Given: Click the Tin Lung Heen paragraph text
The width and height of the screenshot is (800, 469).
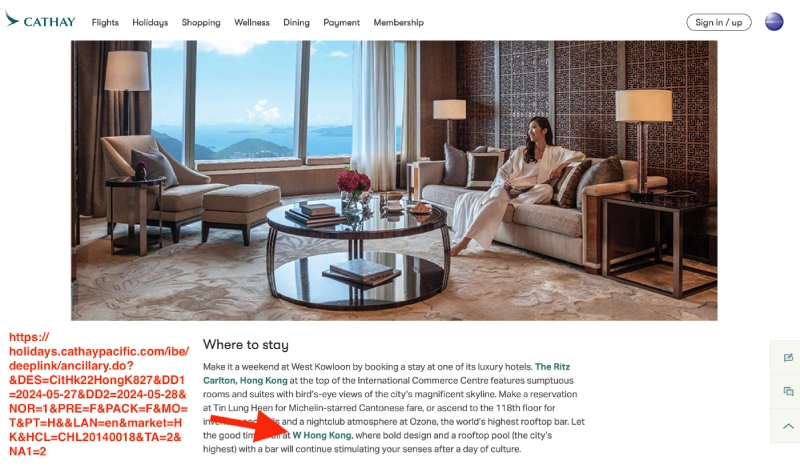Looking at the screenshot, I should pyautogui.click(x=394, y=408).
